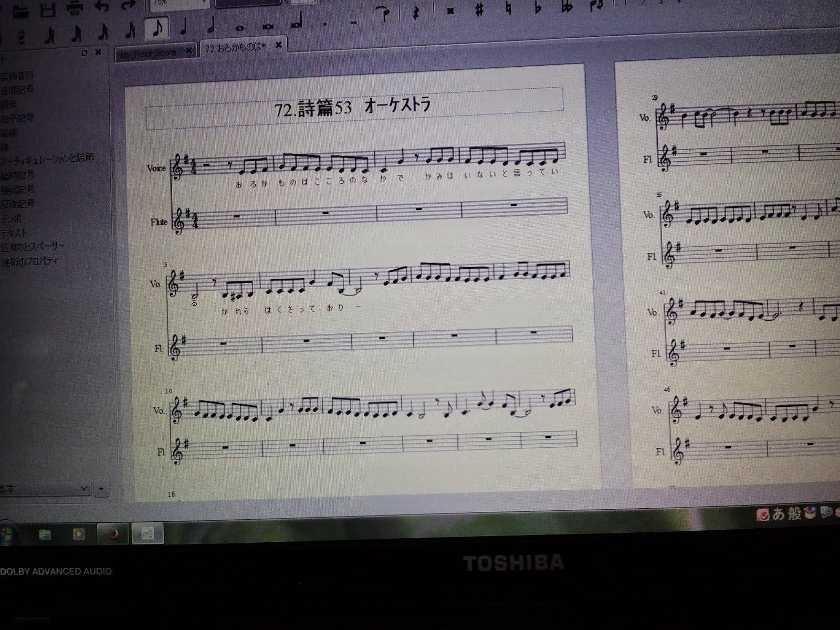Apply sharp accidental
This screenshot has width=840, height=630.
click(479, 9)
